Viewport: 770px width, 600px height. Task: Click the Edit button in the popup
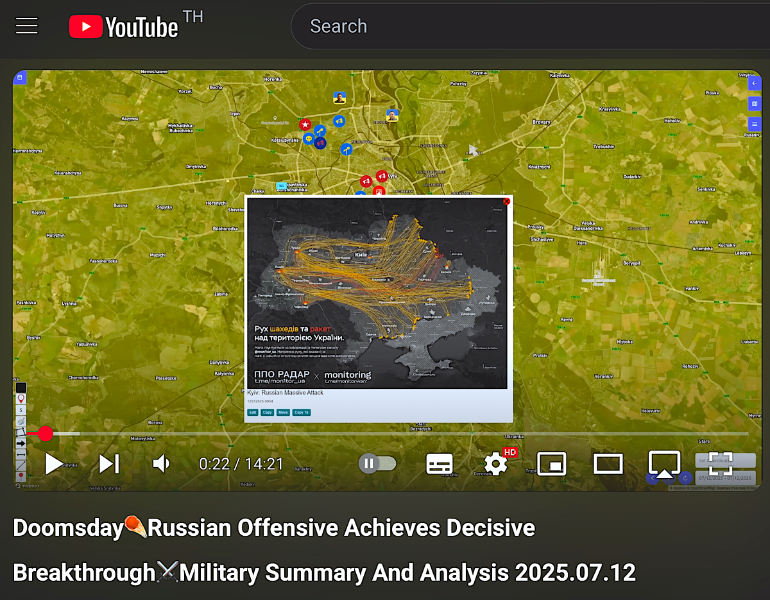coord(252,412)
